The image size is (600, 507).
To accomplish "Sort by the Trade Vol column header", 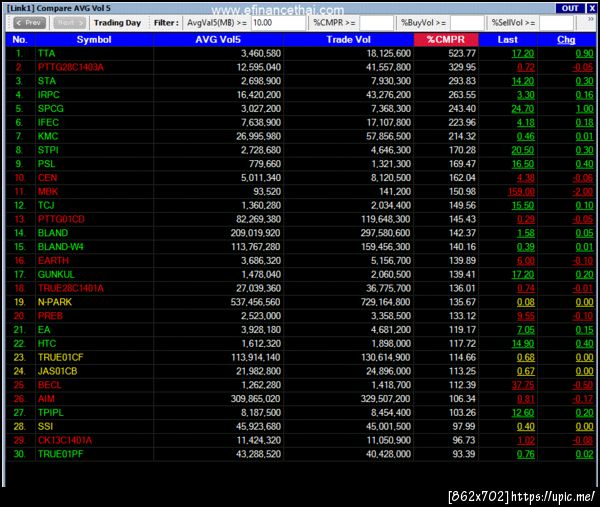I will point(348,39).
